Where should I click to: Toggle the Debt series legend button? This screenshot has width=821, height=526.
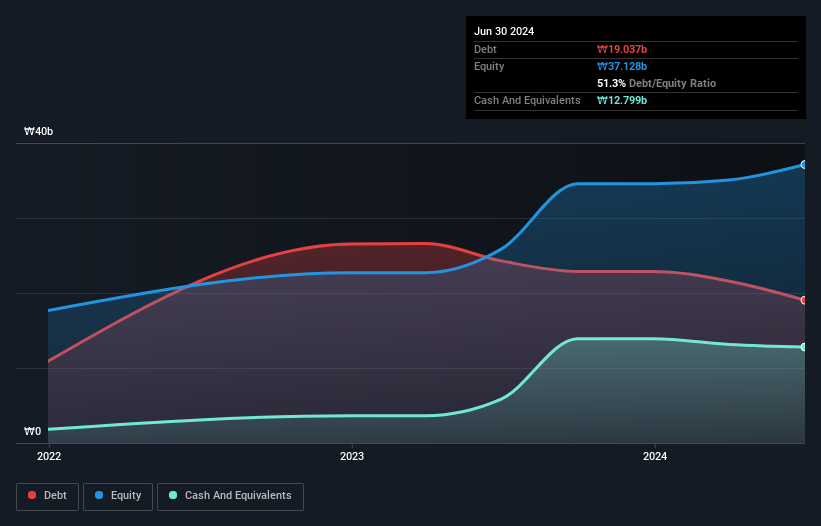point(48,496)
